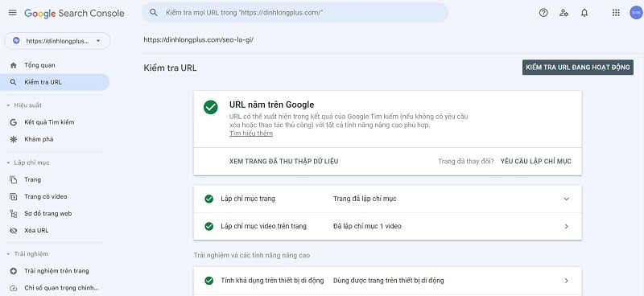
Task: Focus the URL inspection search field
Action: pos(295,13)
